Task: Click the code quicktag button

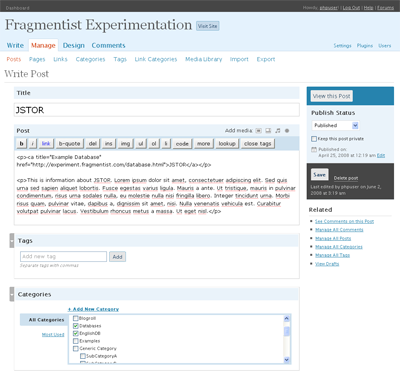Action: [x=182, y=144]
